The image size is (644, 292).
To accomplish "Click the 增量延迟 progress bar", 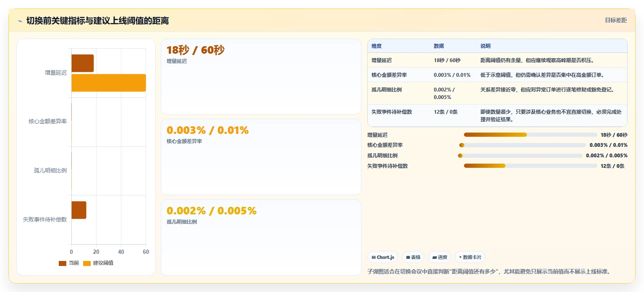I will (x=530, y=135).
